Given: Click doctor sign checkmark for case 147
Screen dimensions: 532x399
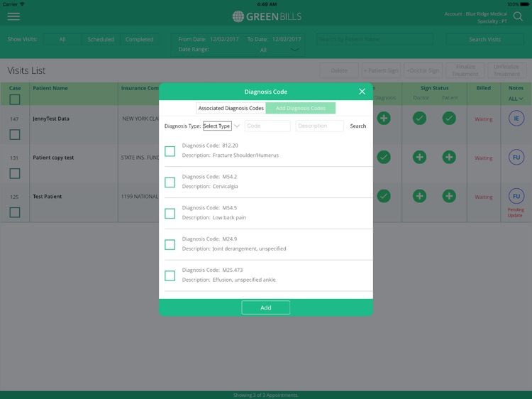Looking at the screenshot, I should 420,118.
